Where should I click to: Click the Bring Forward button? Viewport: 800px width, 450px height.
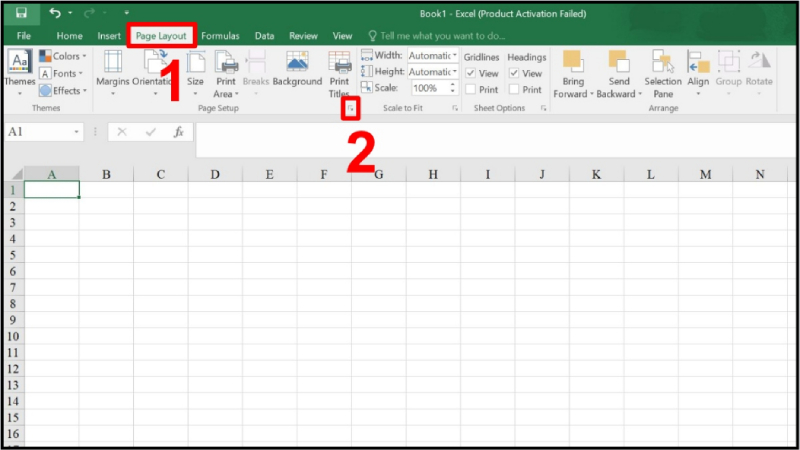(572, 74)
